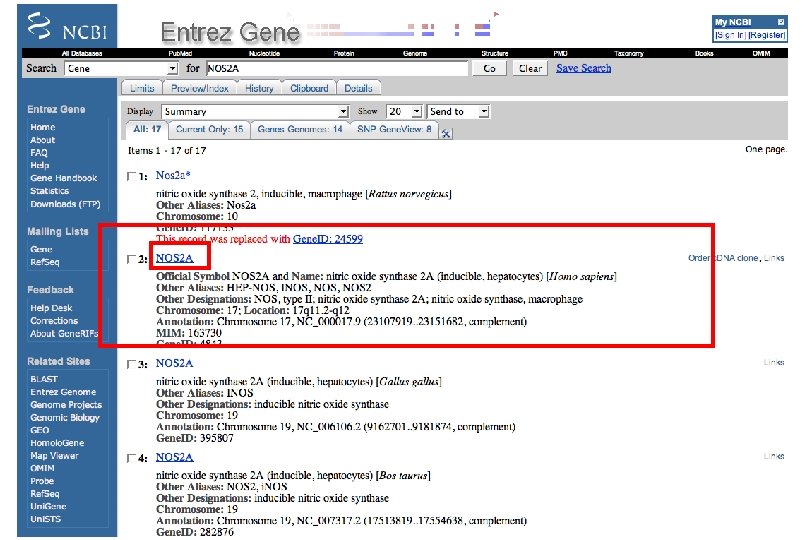Open BLAST under Related Sites
This screenshot has height=540, width=810.
coord(44,379)
